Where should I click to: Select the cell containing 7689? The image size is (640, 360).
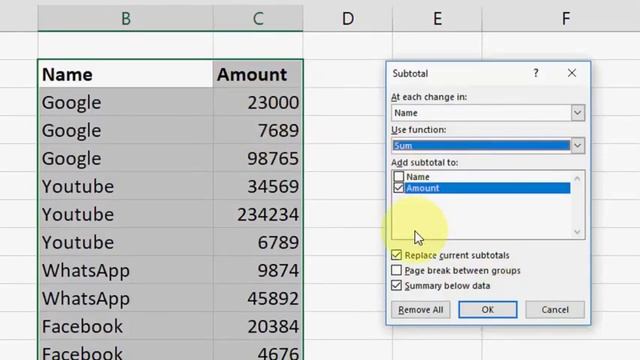258,130
